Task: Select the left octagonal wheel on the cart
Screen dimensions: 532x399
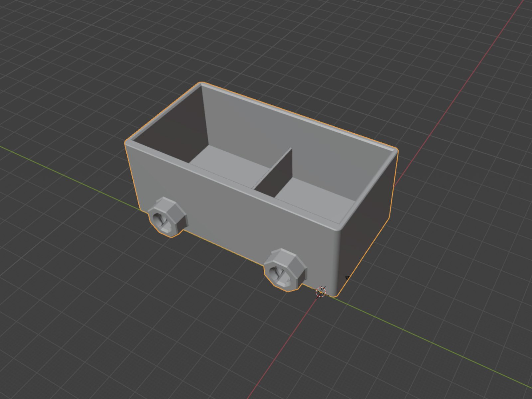Action: click(x=168, y=217)
